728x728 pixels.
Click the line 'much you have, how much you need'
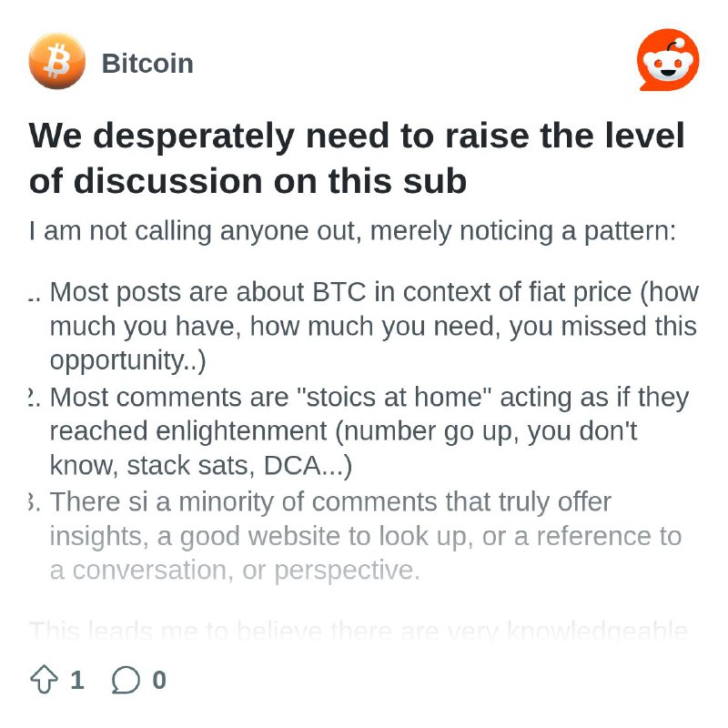[x=373, y=327]
